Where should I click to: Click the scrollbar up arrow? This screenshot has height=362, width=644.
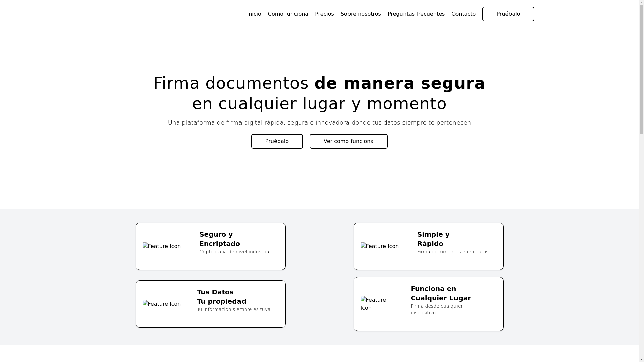[x=641, y=3]
